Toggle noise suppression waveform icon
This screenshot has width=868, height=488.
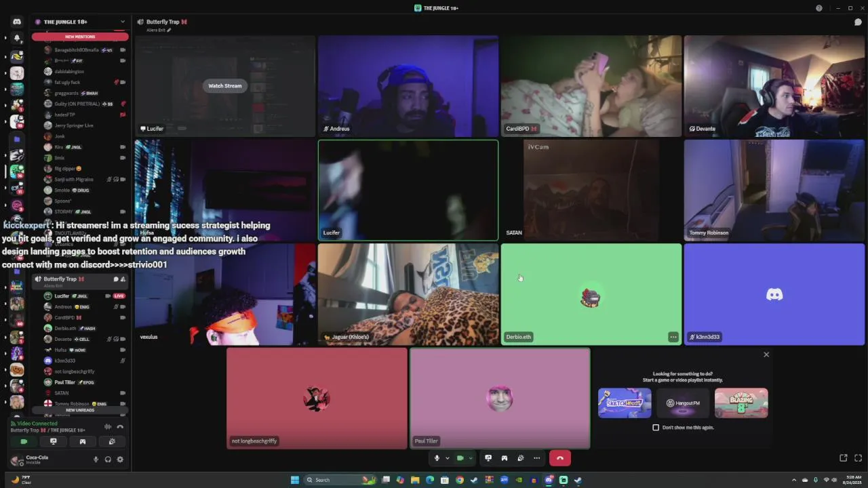pos(107,426)
